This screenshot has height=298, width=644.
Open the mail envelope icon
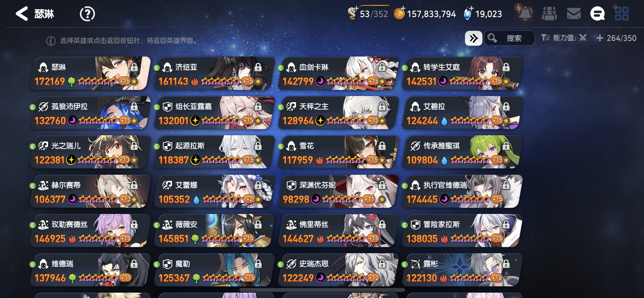pyautogui.click(x=574, y=13)
